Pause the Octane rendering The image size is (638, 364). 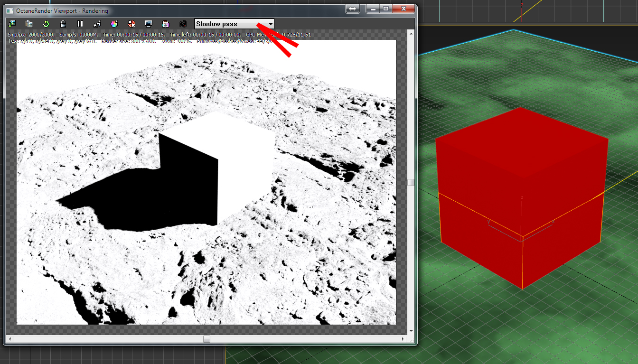point(80,24)
